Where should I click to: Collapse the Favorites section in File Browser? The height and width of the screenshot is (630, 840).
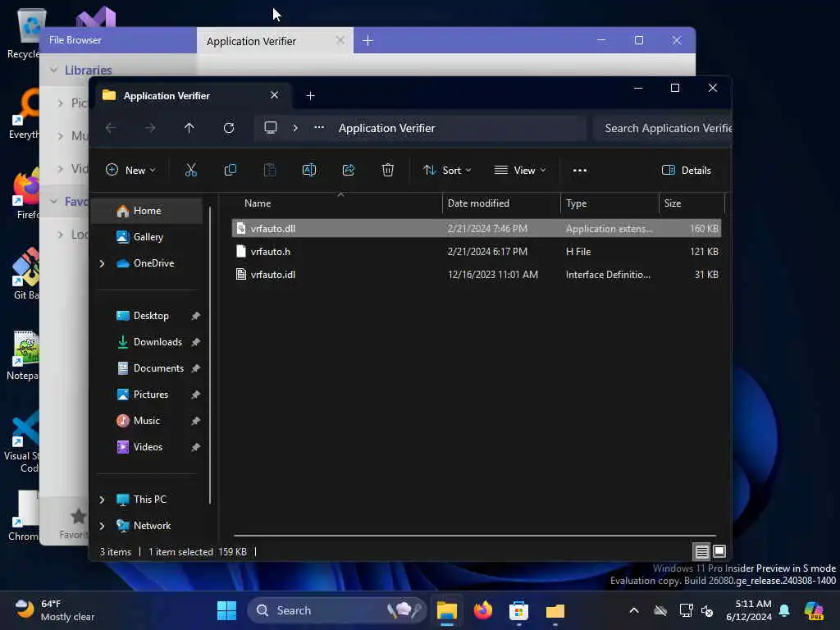tap(53, 202)
